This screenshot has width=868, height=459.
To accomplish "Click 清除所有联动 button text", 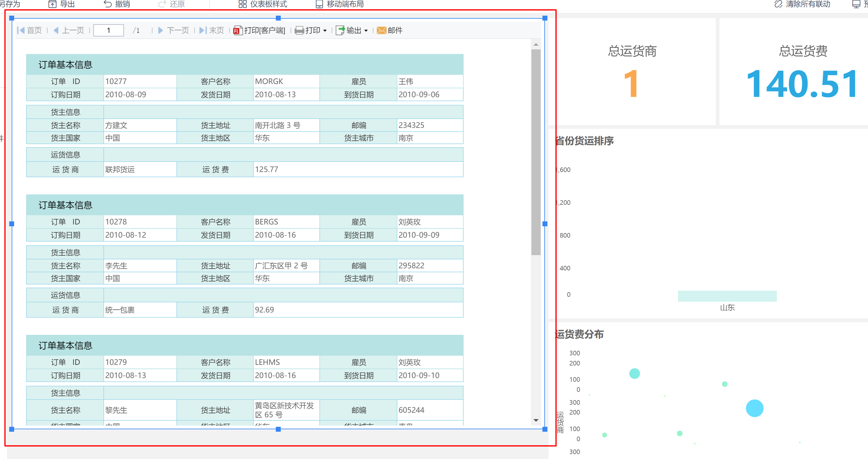I will coord(808,4).
